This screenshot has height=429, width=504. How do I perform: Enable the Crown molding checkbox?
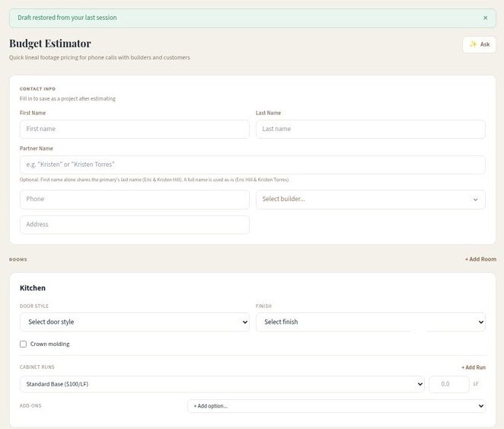(x=23, y=344)
